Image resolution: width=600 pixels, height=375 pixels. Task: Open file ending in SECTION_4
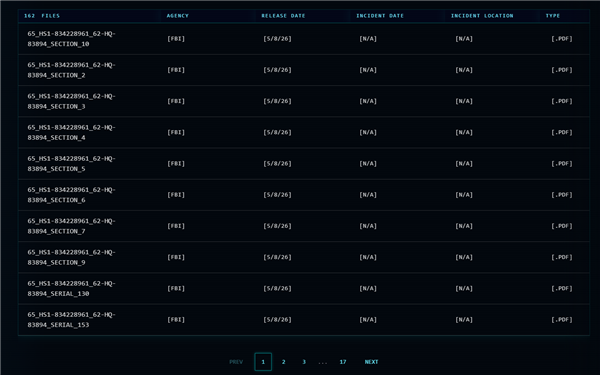(71, 132)
